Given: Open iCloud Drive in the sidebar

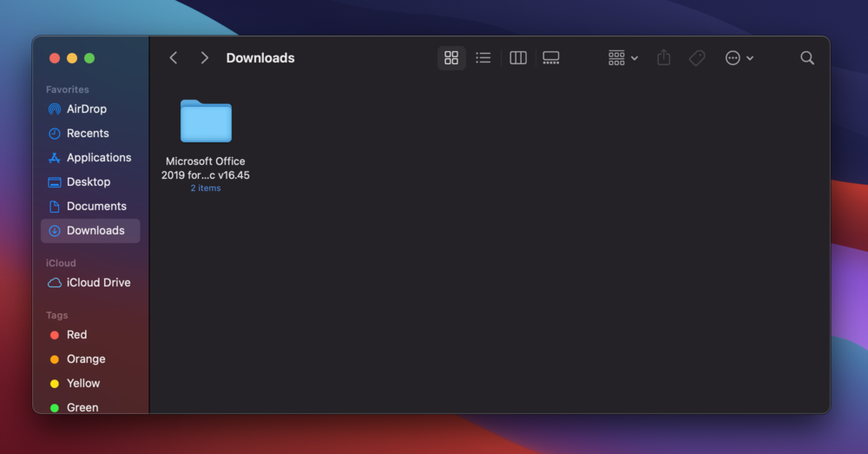Looking at the screenshot, I should click(98, 283).
